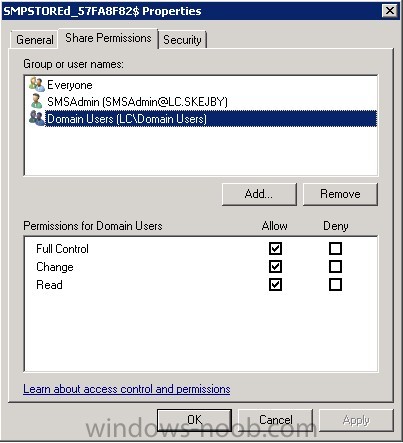Open the Security tab

(182, 40)
